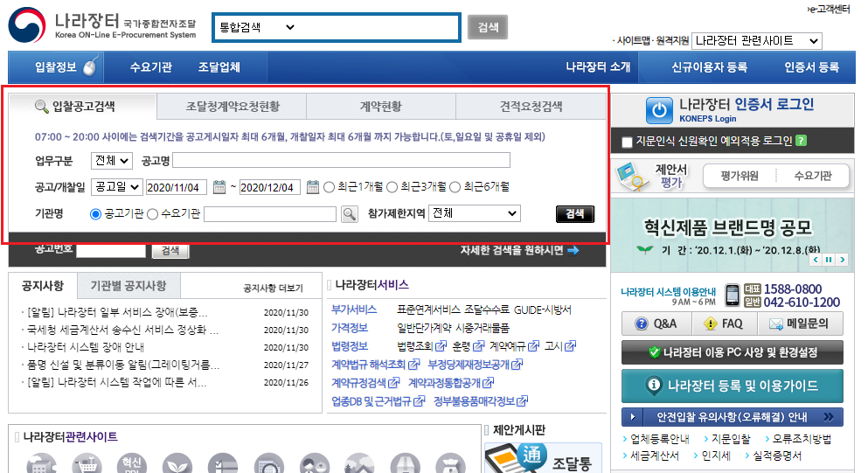The image size is (868, 473).
Task: Click the shopping cart related-site icon
Action: point(87,464)
